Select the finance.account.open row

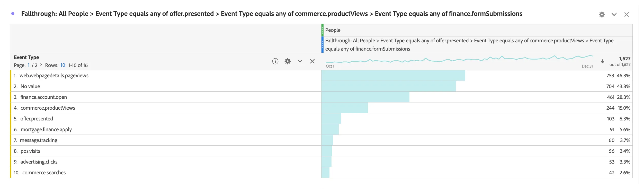coord(321,97)
